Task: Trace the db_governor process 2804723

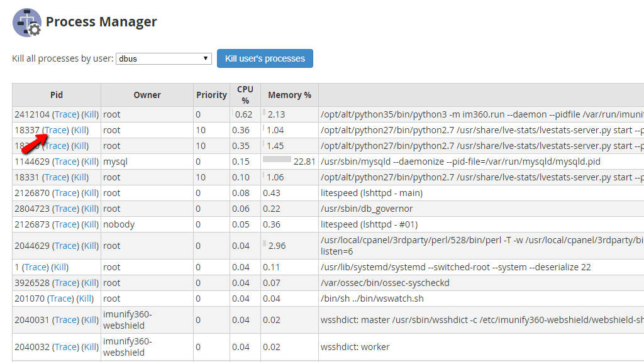Action: coord(63,209)
